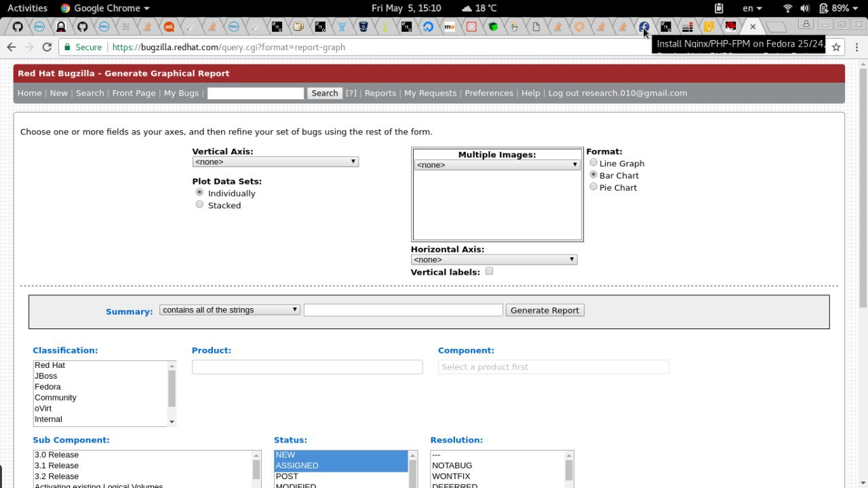
Task: Switch to the green cube icon tab
Action: click(x=493, y=27)
